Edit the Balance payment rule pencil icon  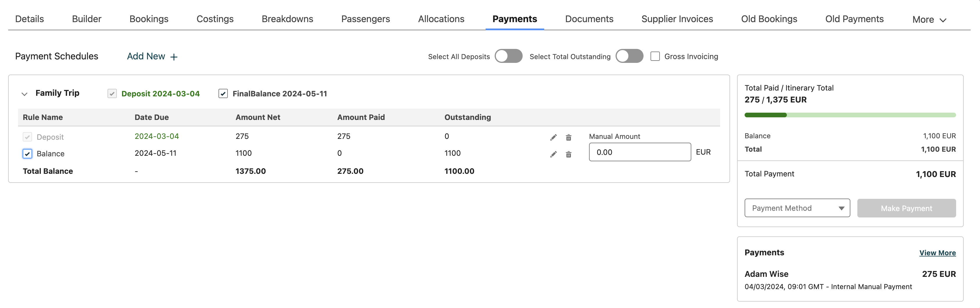coord(553,154)
